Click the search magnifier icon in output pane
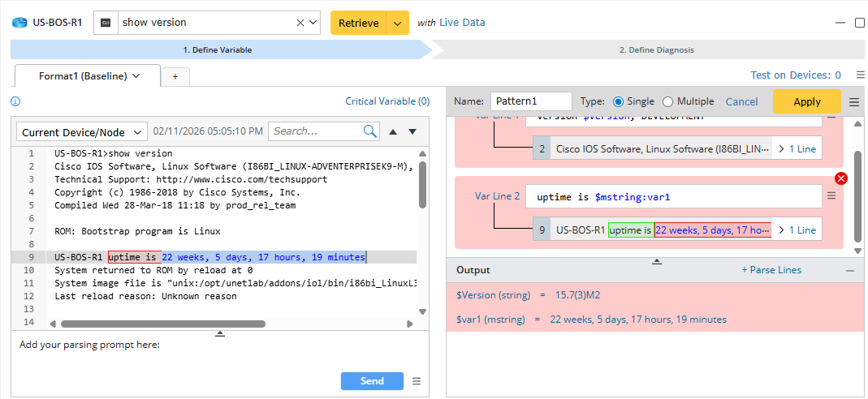This screenshot has height=399, width=868. click(370, 131)
